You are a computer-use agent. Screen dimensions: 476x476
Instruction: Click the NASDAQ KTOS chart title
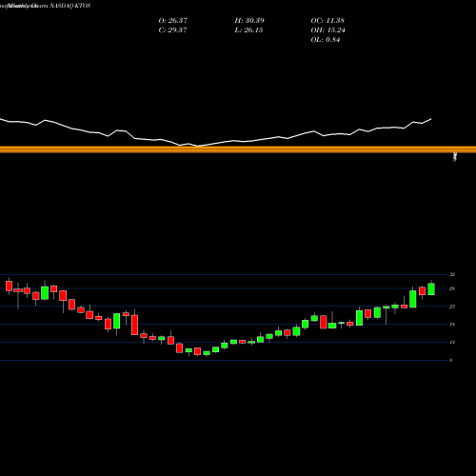click(x=70, y=6)
